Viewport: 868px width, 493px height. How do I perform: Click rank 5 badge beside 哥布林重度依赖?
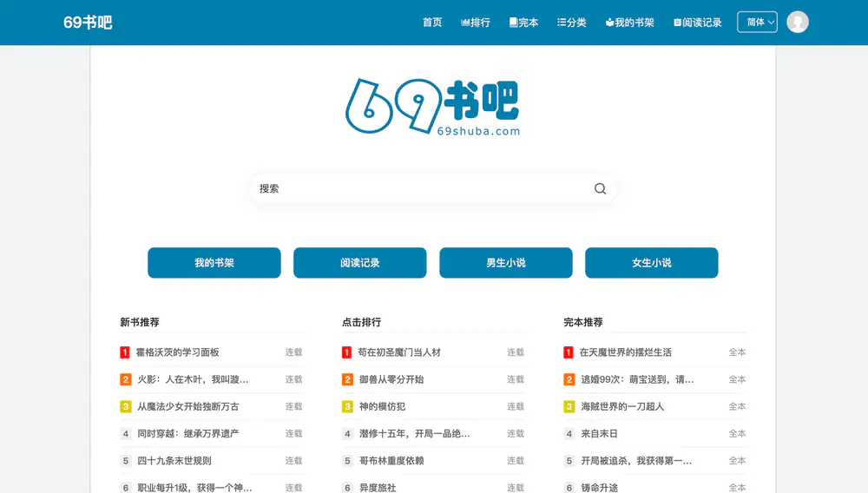[347, 461]
